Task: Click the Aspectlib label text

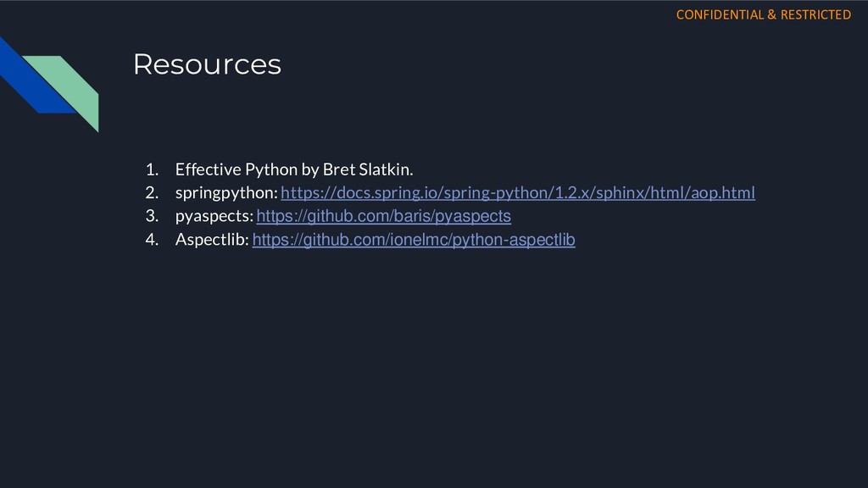Action: pyautogui.click(x=212, y=240)
